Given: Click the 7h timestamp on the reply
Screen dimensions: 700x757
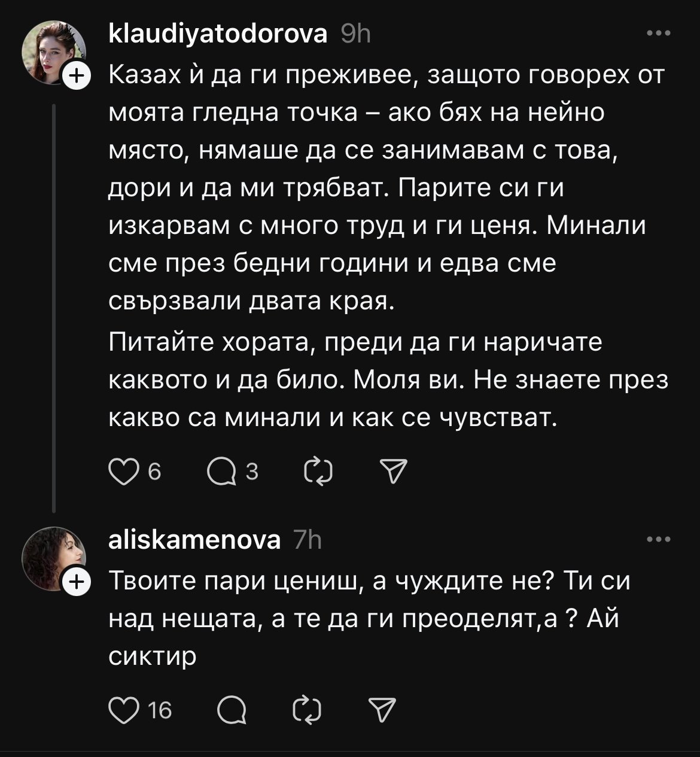Looking at the screenshot, I should coord(308,540).
